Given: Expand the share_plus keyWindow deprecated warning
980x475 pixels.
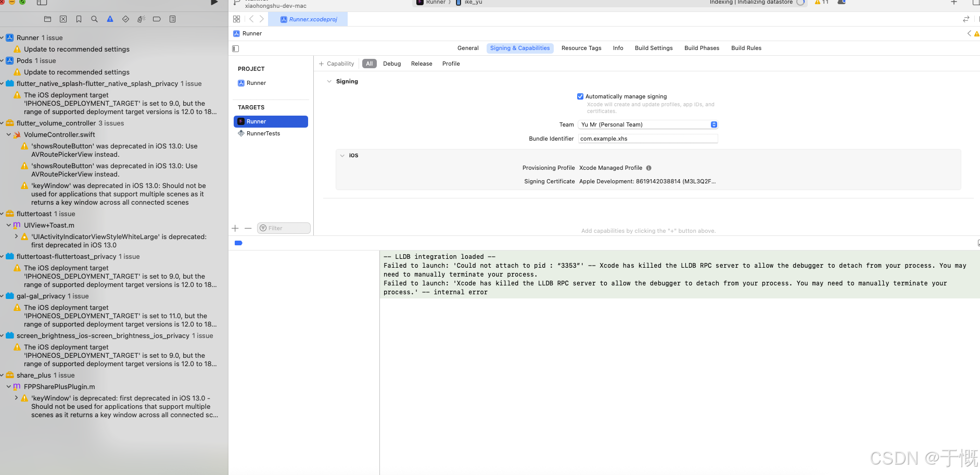Looking at the screenshot, I should click(16, 398).
